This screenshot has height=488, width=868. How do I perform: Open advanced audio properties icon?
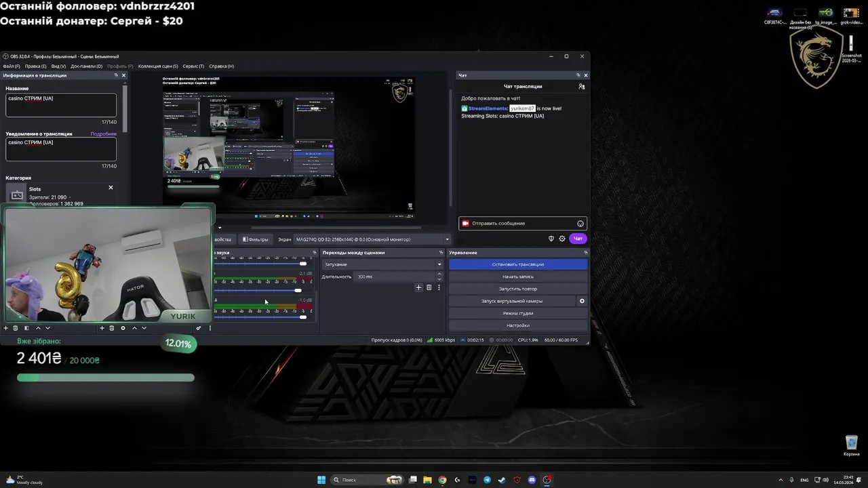click(199, 328)
